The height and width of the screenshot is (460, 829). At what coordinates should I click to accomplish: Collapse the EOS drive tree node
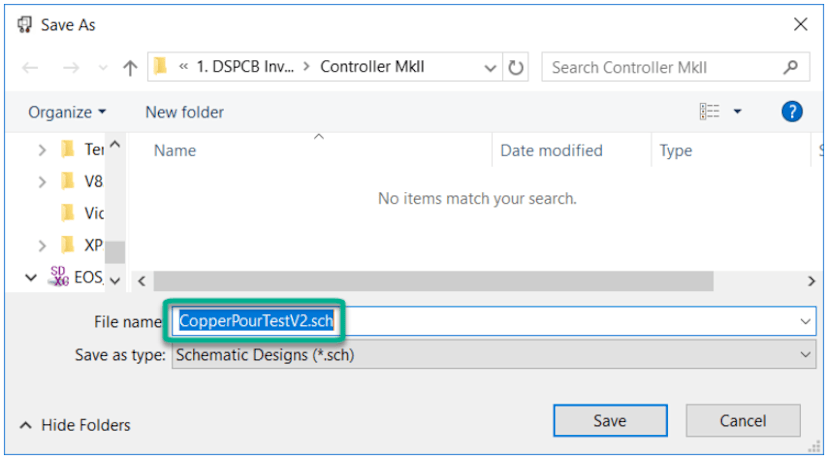point(31,278)
